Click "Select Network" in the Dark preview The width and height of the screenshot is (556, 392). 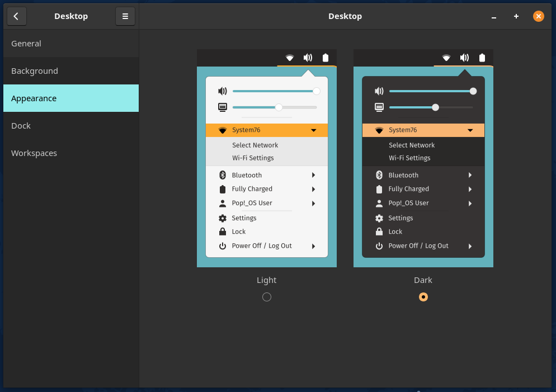pyautogui.click(x=412, y=145)
